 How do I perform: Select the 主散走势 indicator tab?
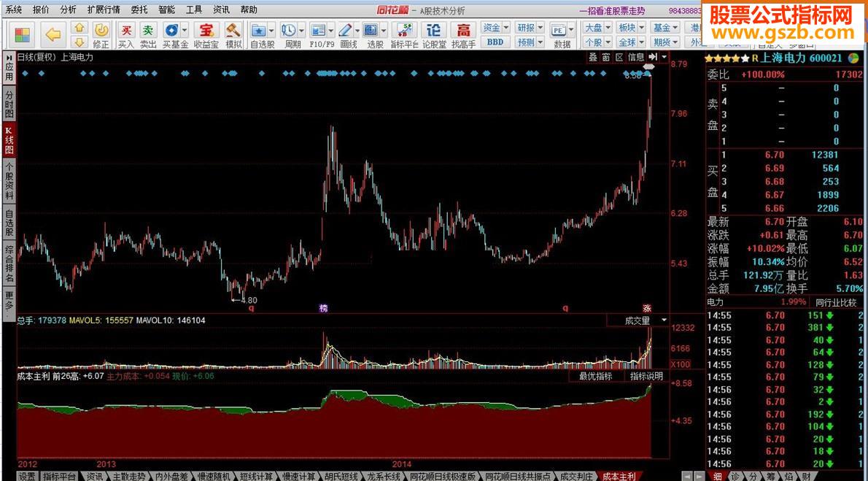tap(129, 476)
